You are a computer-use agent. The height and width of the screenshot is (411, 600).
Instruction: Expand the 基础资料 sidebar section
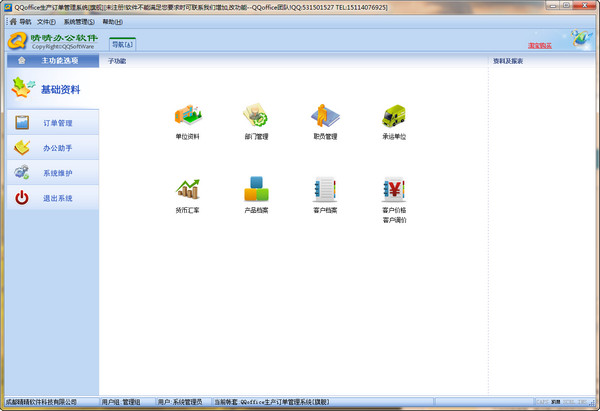tap(50, 88)
